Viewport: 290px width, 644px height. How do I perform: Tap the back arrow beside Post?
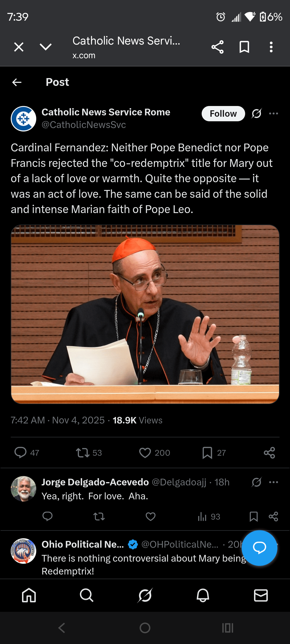pyautogui.click(x=17, y=82)
